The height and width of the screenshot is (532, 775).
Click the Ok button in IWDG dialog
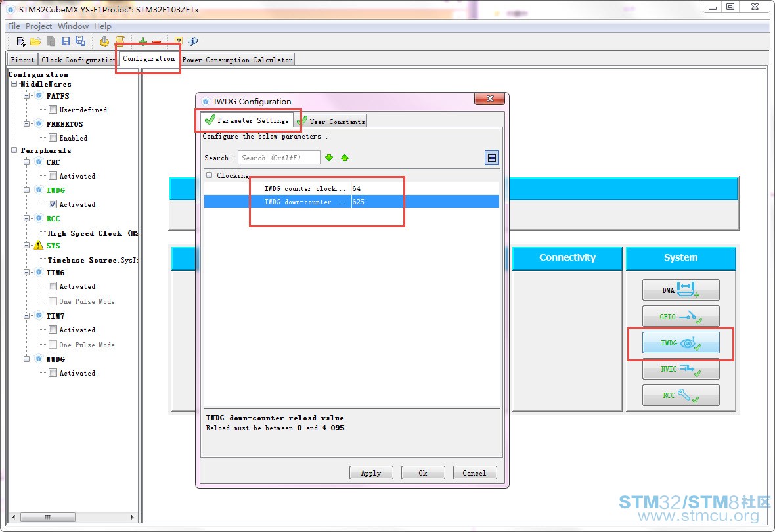coord(423,473)
